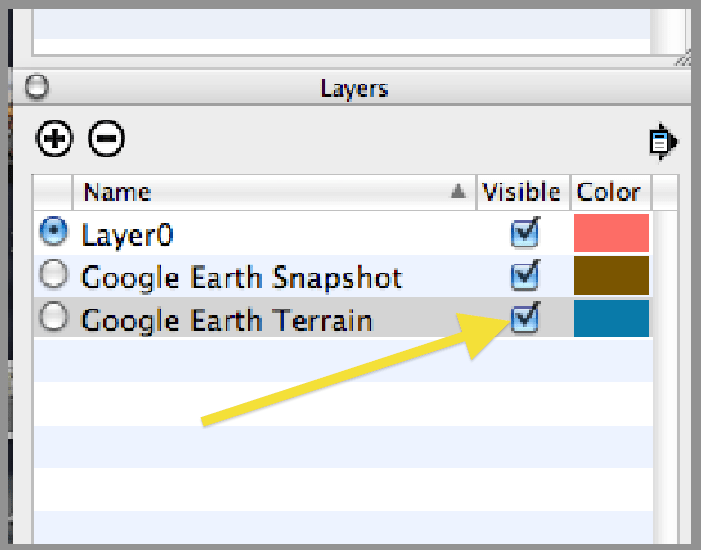
Task: Uncheck Visible for Google Earth Terrain
Action: [524, 318]
